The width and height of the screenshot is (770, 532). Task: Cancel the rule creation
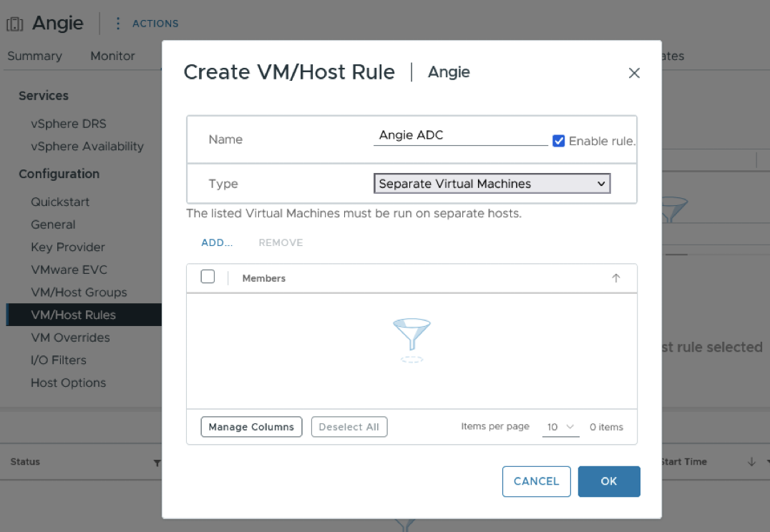[536, 481]
